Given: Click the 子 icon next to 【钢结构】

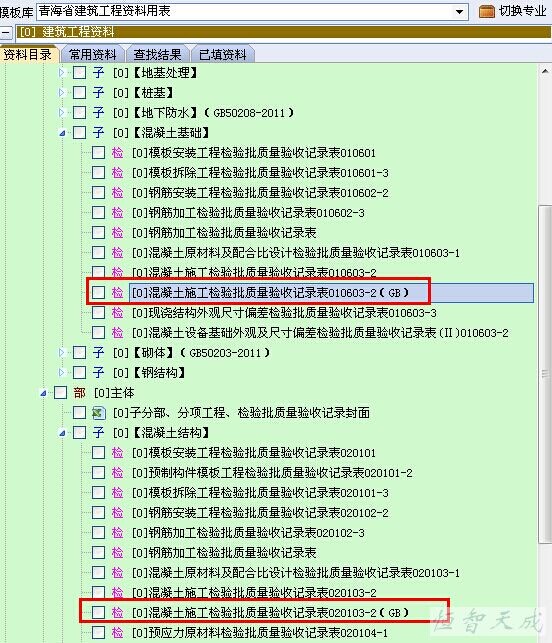Looking at the screenshot, I should (98, 373).
